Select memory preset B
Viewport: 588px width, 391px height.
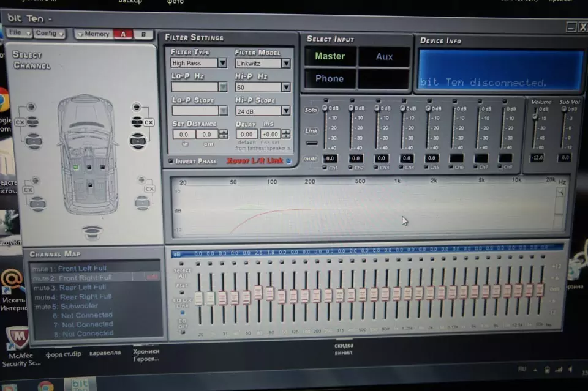tap(143, 34)
